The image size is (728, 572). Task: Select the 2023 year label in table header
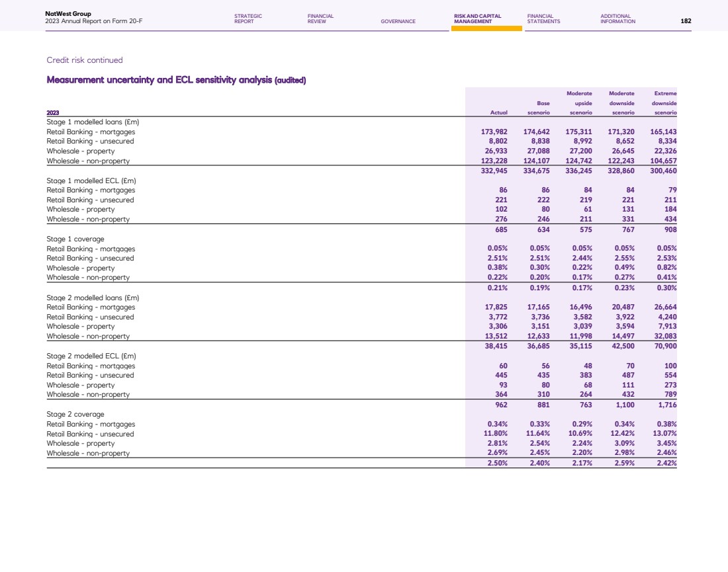52,112
